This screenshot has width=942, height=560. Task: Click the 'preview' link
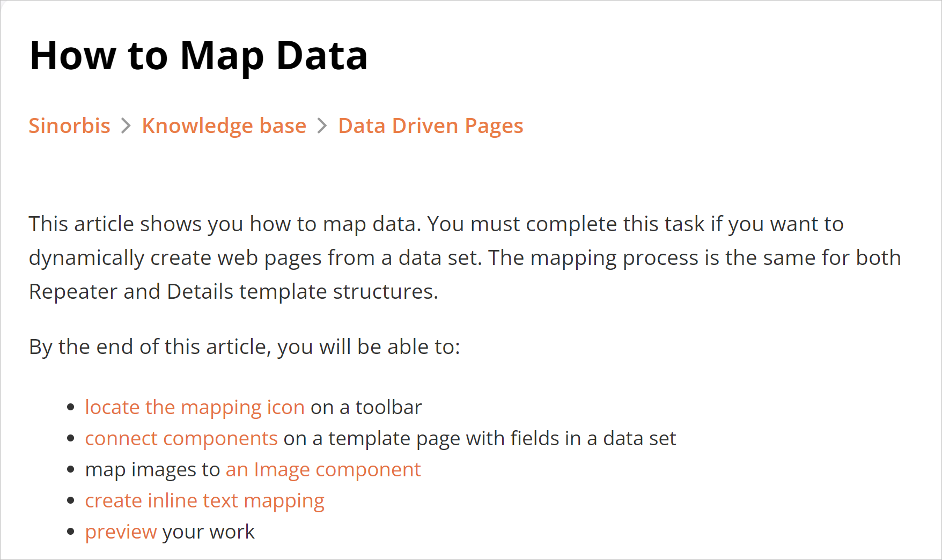pyautogui.click(x=121, y=532)
